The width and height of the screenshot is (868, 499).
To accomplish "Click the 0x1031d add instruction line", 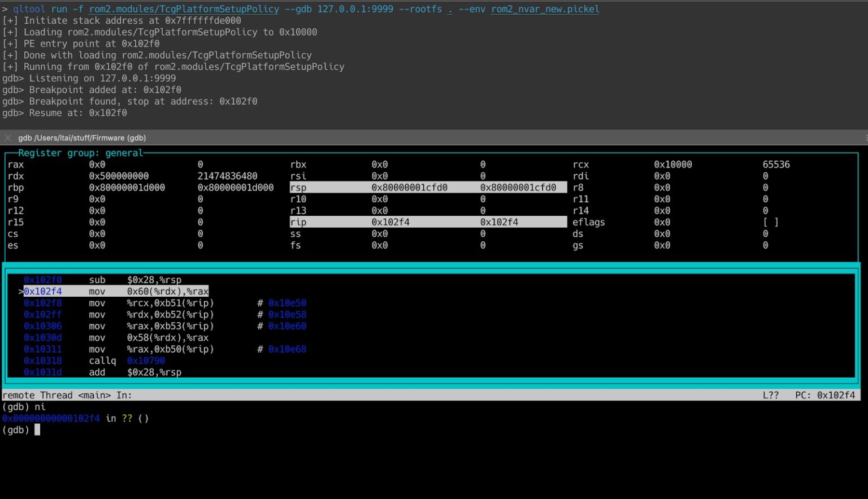I will (x=102, y=372).
